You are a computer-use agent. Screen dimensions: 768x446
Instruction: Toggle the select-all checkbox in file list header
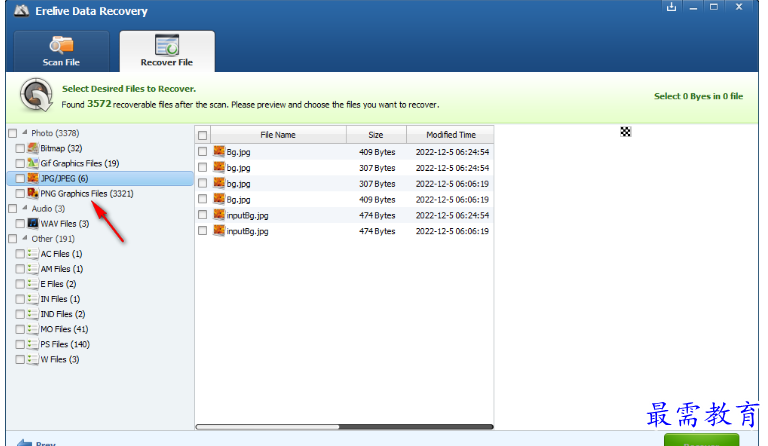pos(202,135)
